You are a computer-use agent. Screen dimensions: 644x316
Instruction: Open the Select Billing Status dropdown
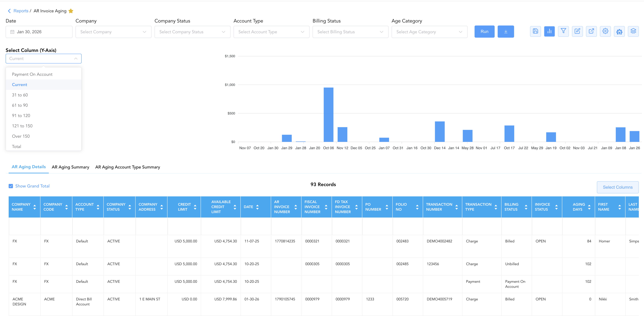(x=350, y=32)
